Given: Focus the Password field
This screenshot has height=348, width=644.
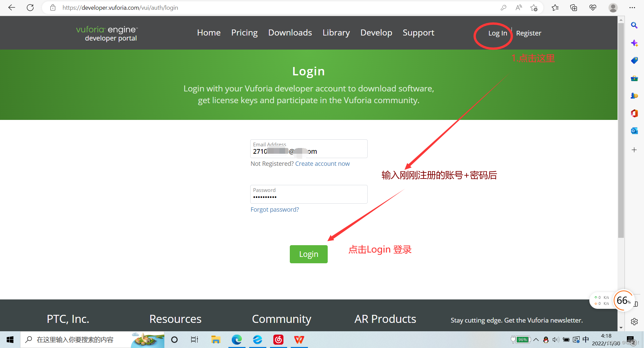Looking at the screenshot, I should click(309, 194).
